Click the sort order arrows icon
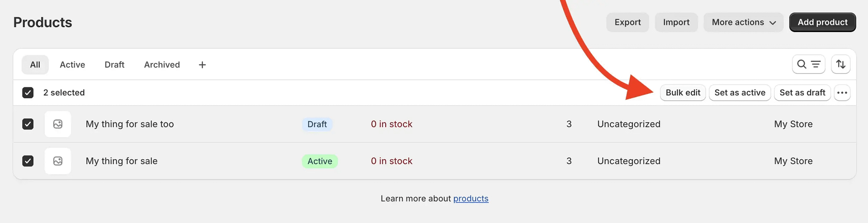 [x=840, y=64]
